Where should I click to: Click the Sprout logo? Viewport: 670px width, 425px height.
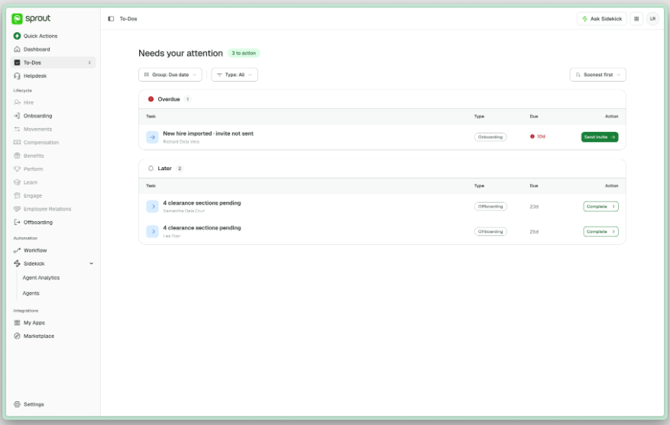[31, 18]
